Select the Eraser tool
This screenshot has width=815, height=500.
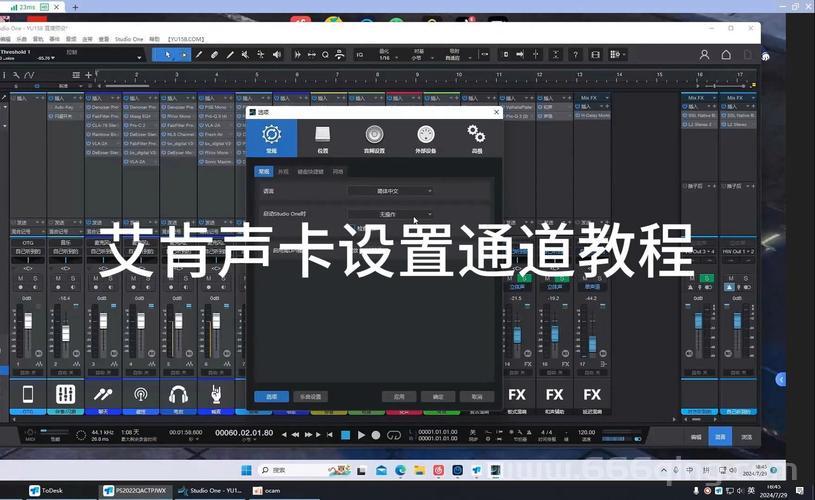(215, 55)
